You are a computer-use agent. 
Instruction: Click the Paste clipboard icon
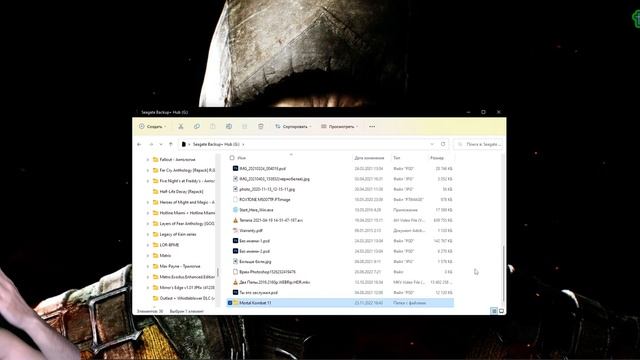coord(213,127)
